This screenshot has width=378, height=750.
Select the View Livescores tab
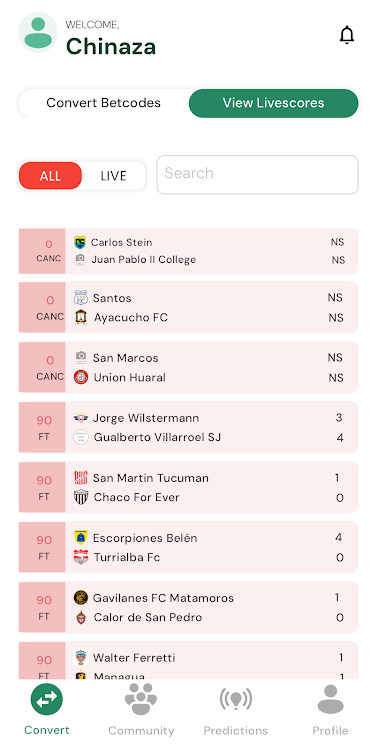[x=273, y=103]
